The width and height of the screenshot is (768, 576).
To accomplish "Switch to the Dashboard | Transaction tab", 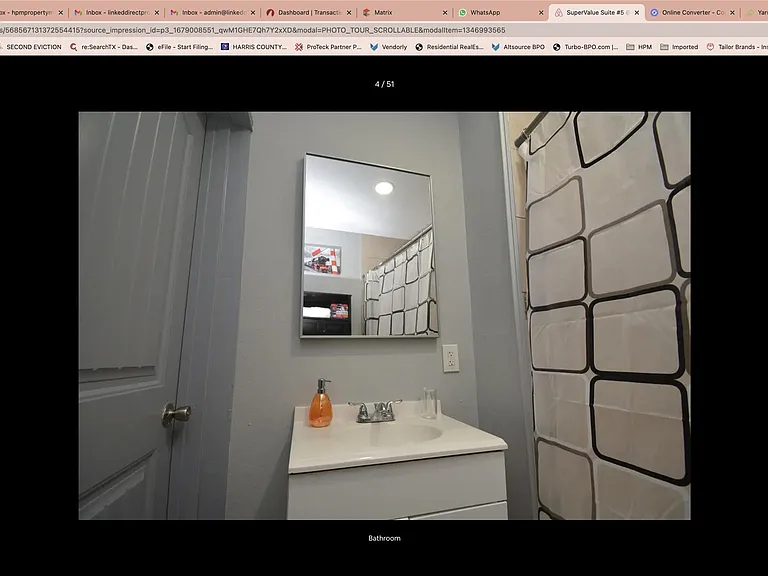I will click(x=309, y=13).
